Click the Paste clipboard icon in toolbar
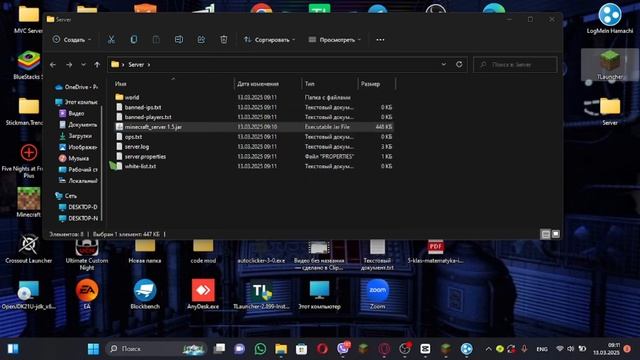 [x=156, y=40]
